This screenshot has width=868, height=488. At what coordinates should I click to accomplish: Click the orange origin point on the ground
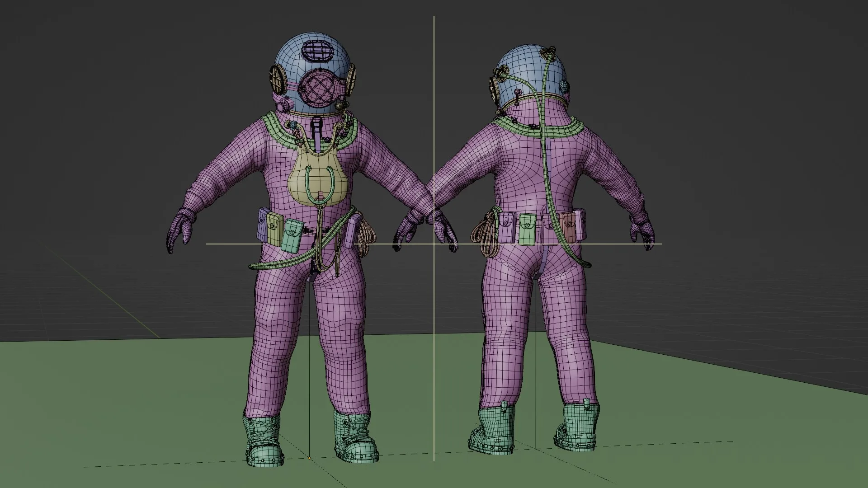309,458
